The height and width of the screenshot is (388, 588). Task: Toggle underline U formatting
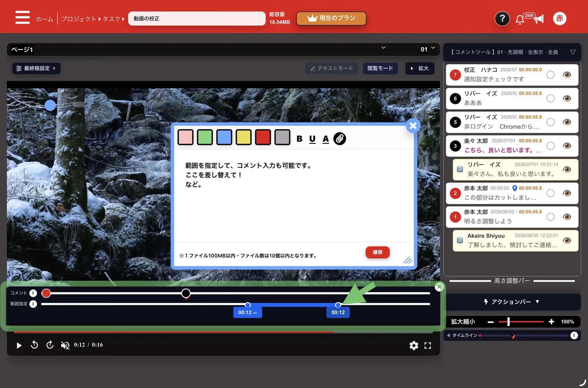[312, 139]
